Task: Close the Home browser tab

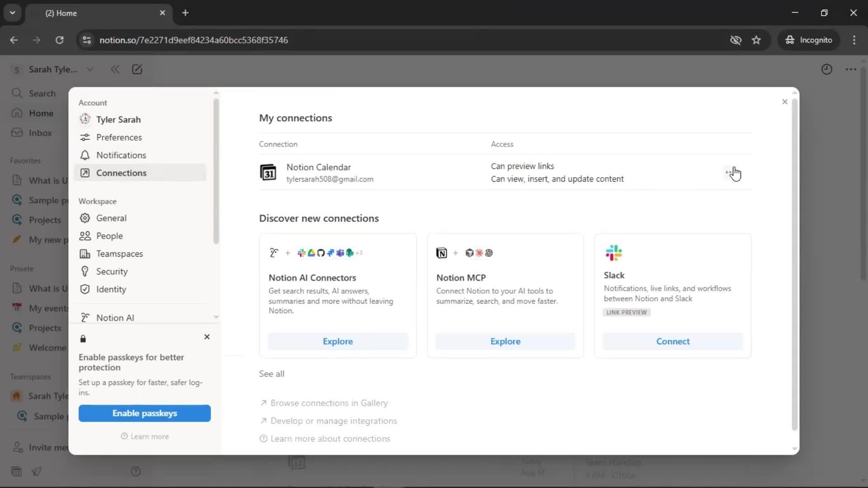Action: pyautogui.click(x=162, y=13)
